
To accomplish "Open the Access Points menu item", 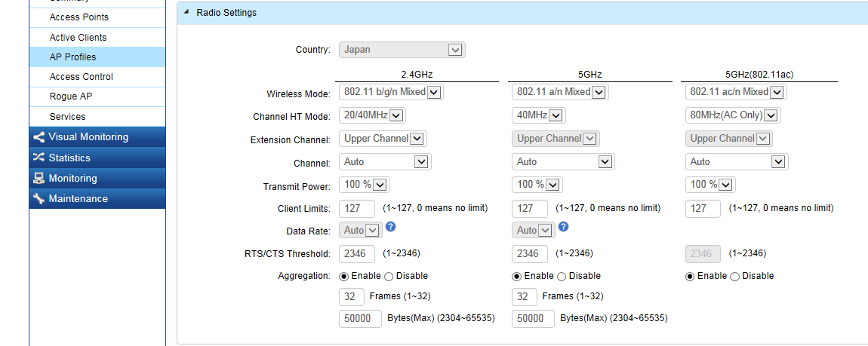I will pos(78,17).
